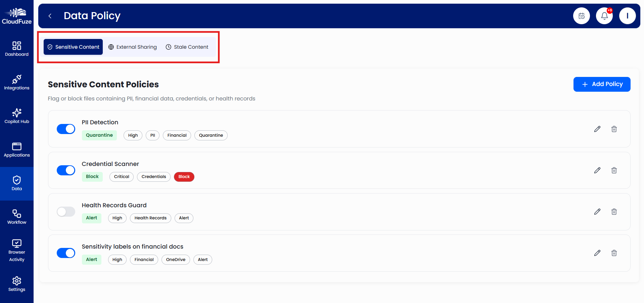Viewport: 644px width, 303px height.
Task: Switch to the Stale Content tab
Action: [187, 47]
